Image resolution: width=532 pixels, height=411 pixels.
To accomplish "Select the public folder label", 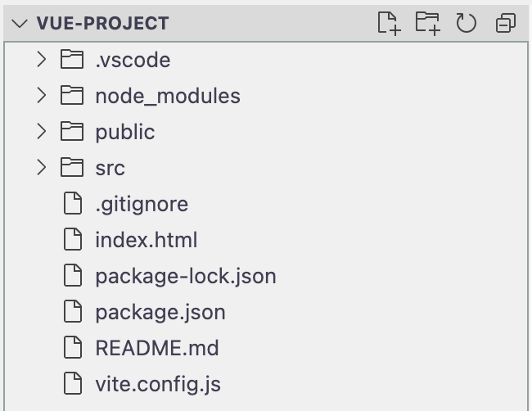I will 124,132.
